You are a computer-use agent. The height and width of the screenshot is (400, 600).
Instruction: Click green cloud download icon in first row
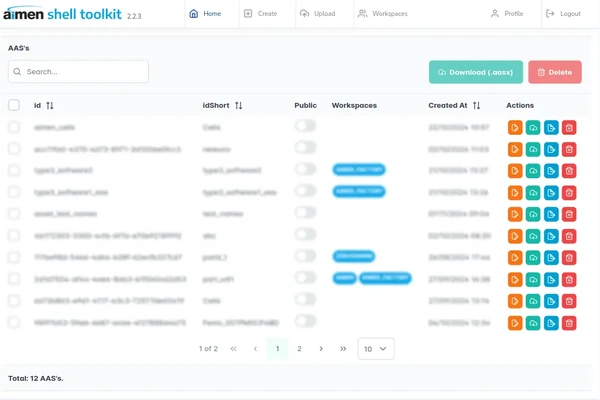(x=533, y=127)
